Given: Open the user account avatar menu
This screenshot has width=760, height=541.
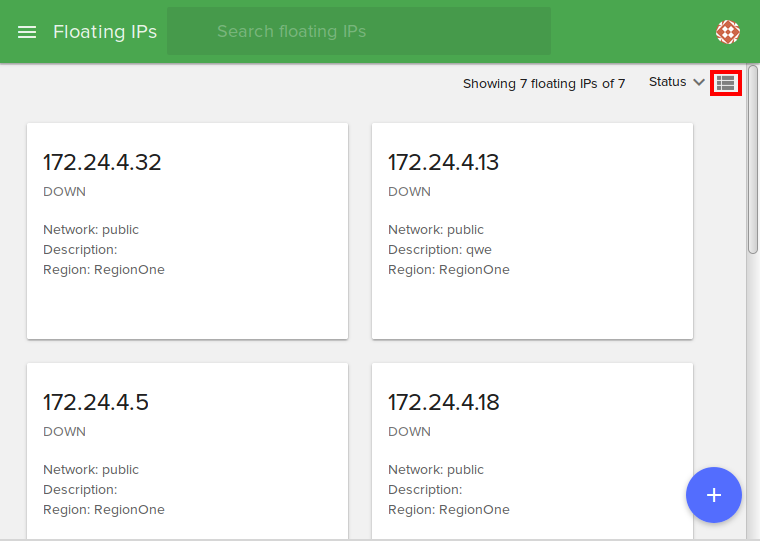Looking at the screenshot, I should (728, 32).
